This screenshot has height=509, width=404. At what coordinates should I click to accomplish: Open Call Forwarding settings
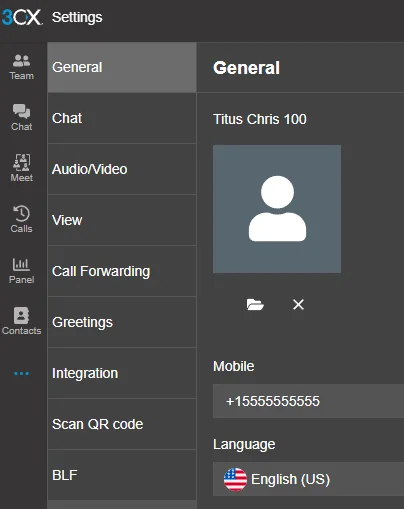point(122,271)
